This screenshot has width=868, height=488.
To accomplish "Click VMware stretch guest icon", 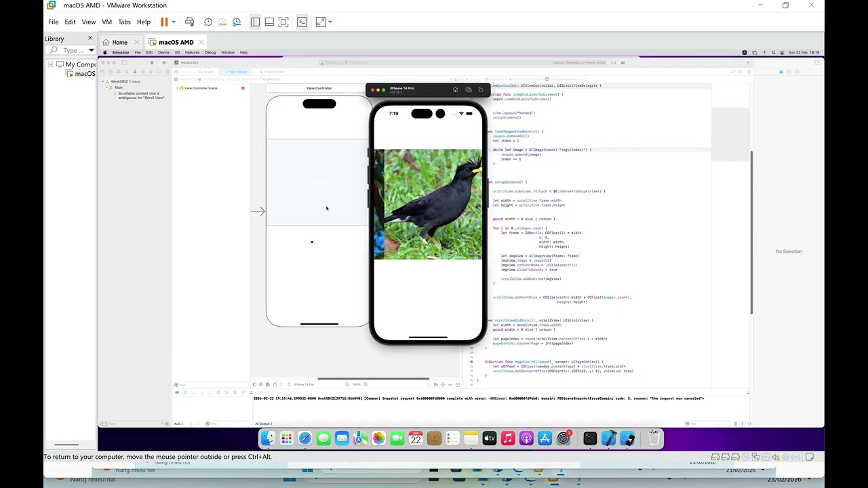I will point(321,22).
